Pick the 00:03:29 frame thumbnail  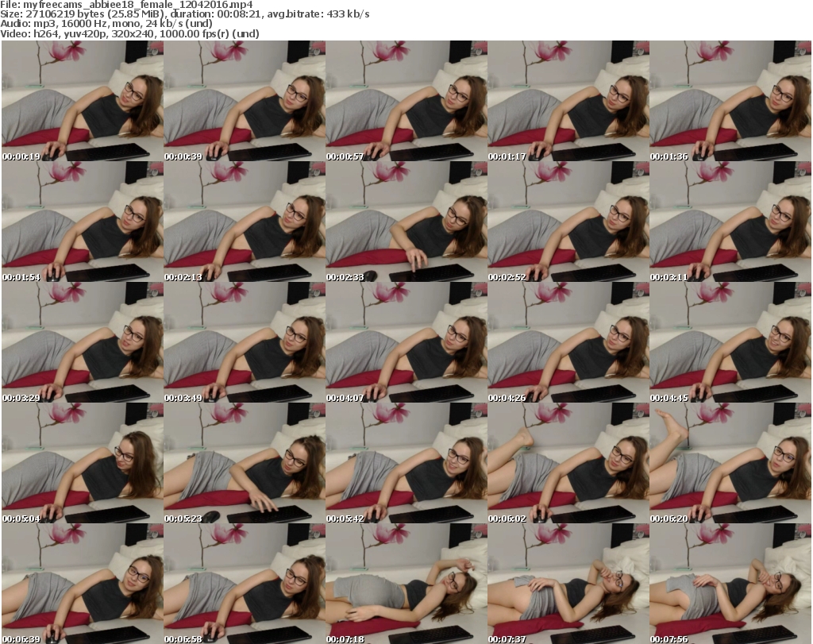click(83, 343)
